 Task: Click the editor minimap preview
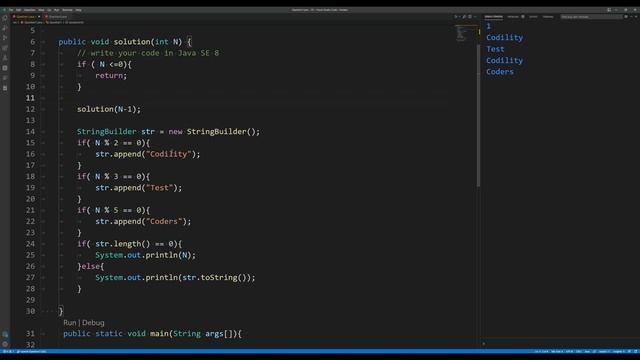pyautogui.click(x=465, y=33)
